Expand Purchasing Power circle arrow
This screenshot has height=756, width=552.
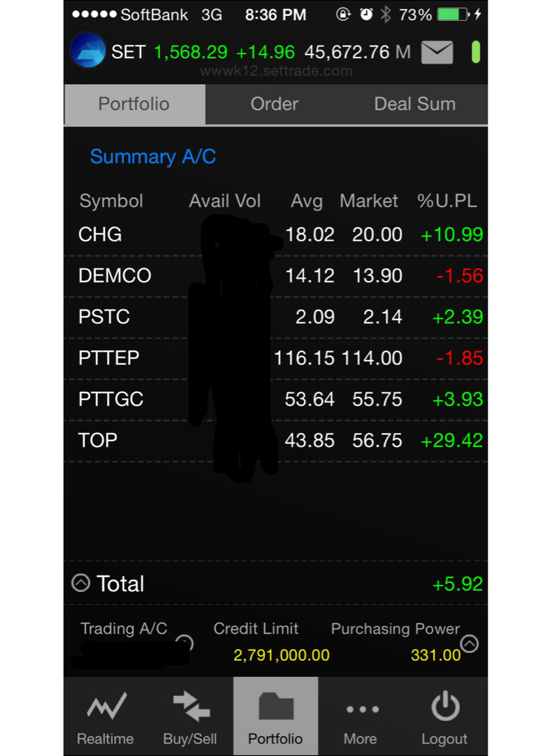(x=469, y=644)
